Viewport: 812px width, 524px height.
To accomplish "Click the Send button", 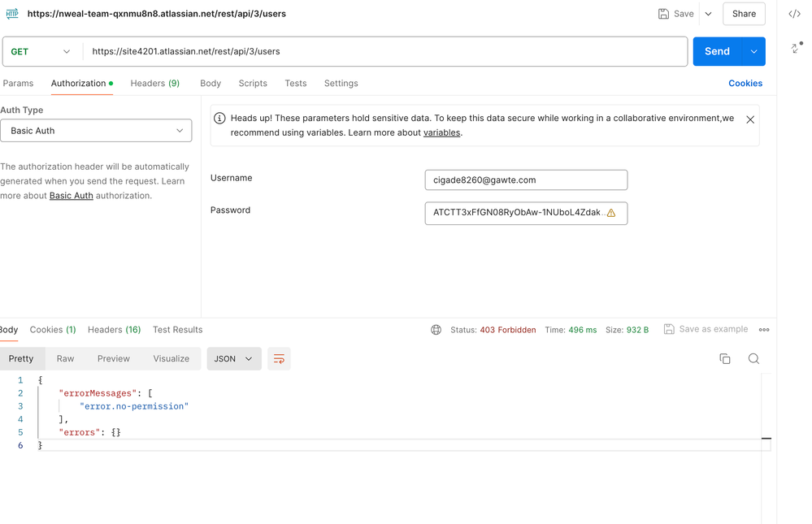I will point(717,51).
